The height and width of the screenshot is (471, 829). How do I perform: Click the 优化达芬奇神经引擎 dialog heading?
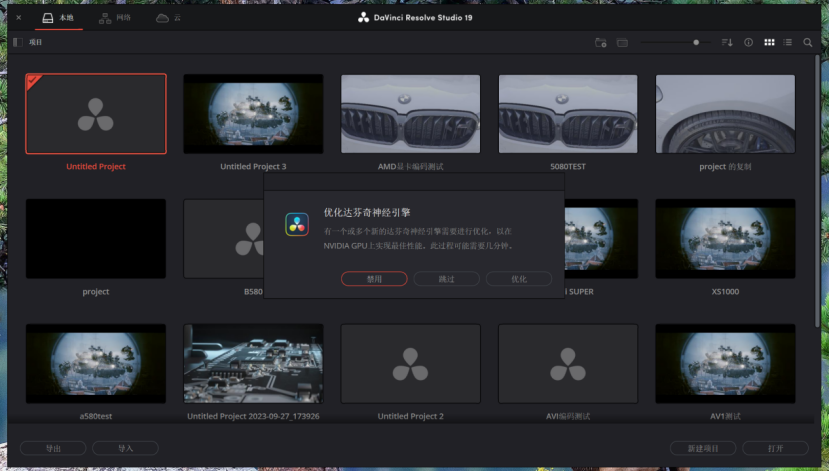(367, 213)
